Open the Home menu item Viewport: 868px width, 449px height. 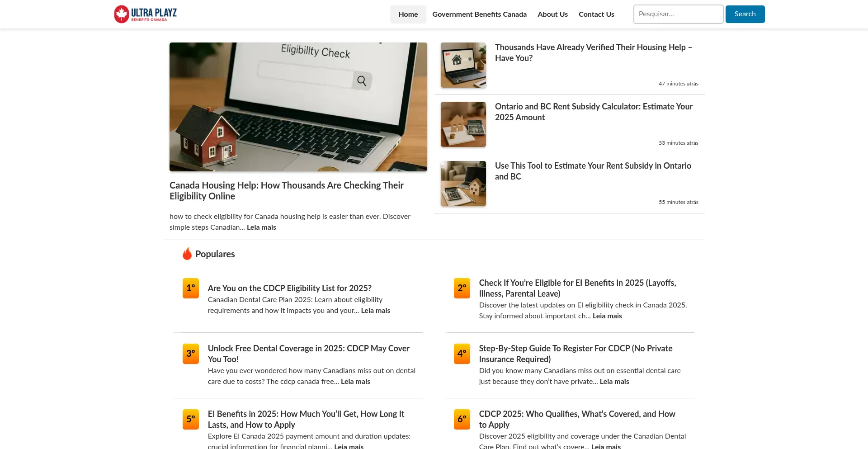pos(408,14)
